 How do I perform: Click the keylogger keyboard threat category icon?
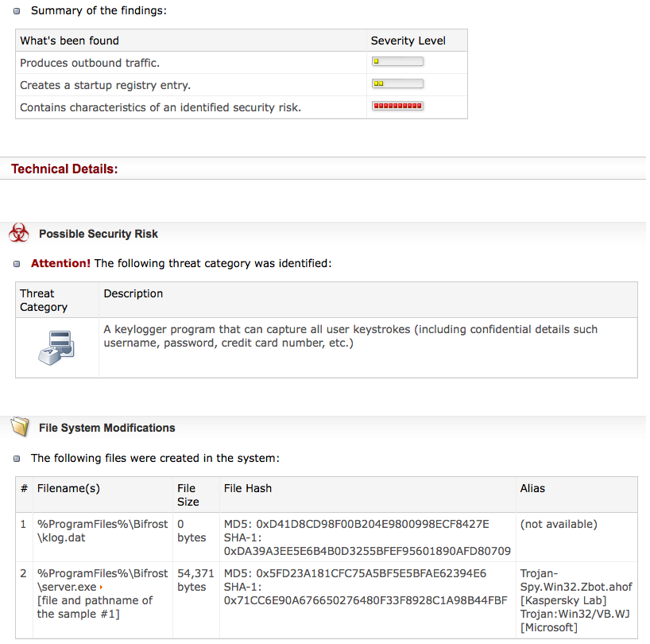[56, 347]
